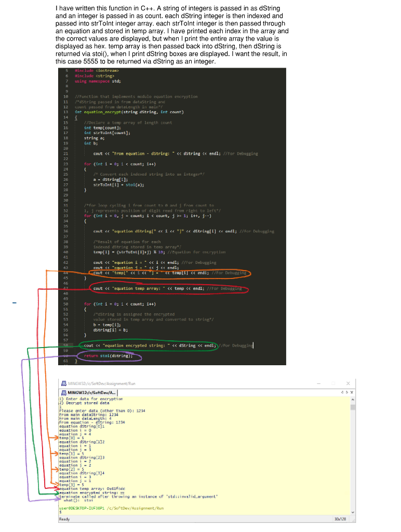The image size is (401, 532).
Task: Select the MINGW32:/c/SoftDev/A... terminal tab
Action: coord(89,393)
